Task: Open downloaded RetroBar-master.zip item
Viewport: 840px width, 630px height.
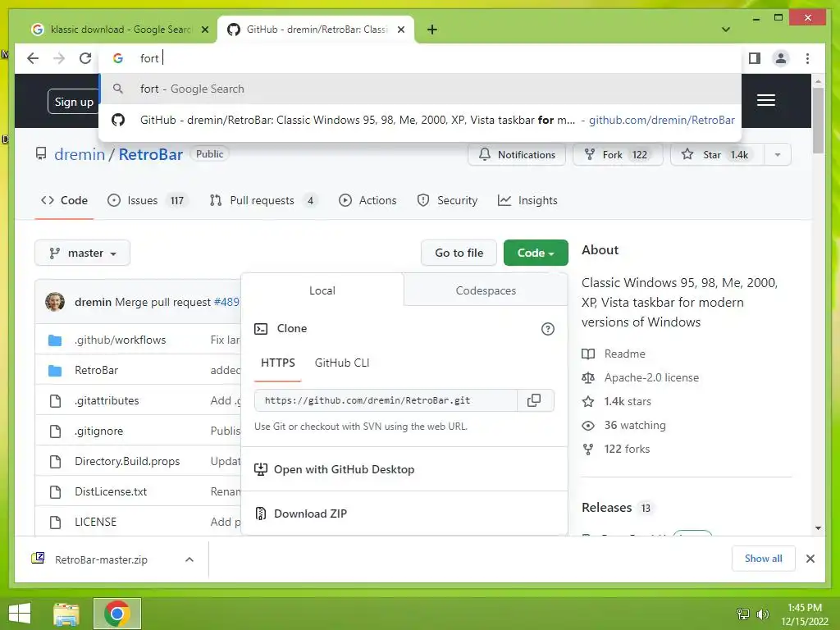Action: (101, 559)
